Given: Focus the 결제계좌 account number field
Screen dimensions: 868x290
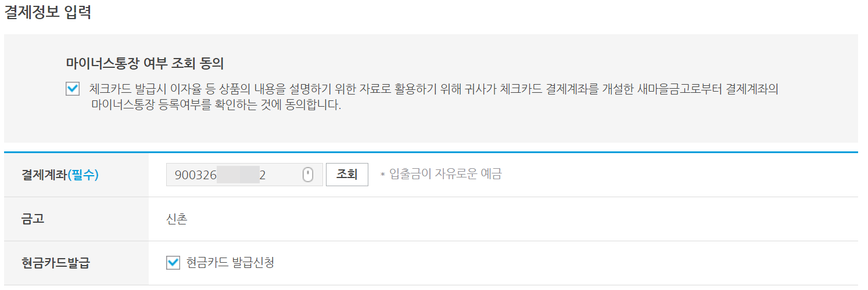Looking at the screenshot, I should coord(244,175).
